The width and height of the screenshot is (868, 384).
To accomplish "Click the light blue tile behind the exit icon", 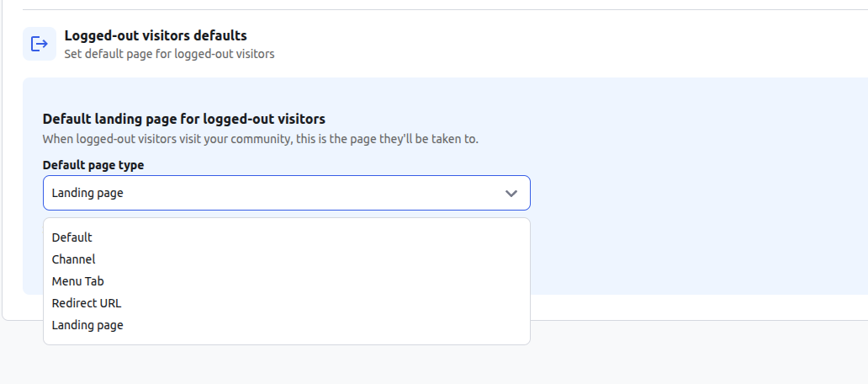I will tap(40, 44).
